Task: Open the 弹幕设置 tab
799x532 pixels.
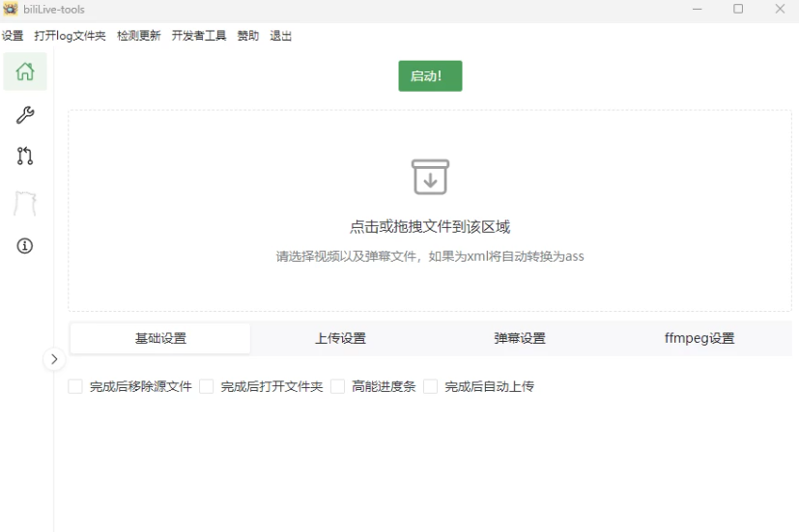Action: tap(520, 338)
